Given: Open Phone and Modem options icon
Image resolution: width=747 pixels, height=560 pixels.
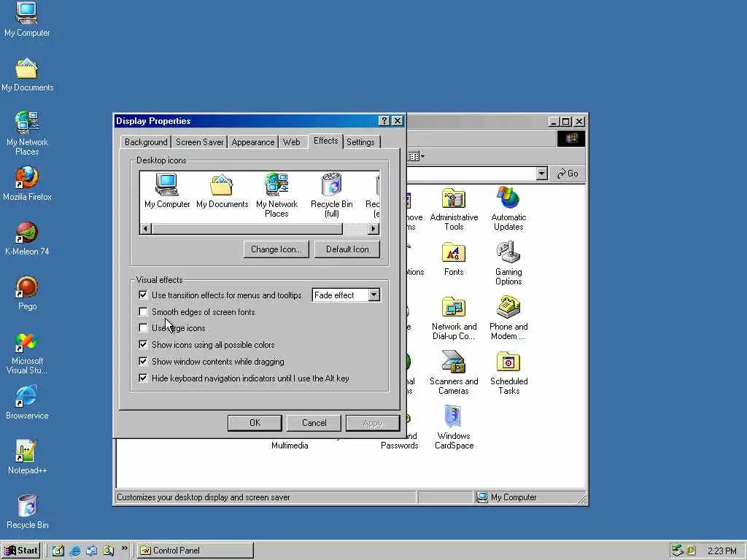Looking at the screenshot, I should [x=508, y=318].
